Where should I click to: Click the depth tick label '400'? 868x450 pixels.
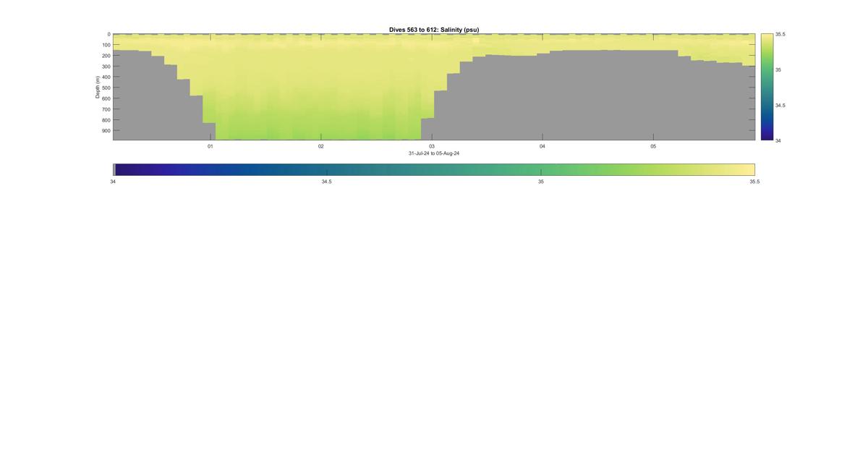tap(106, 77)
